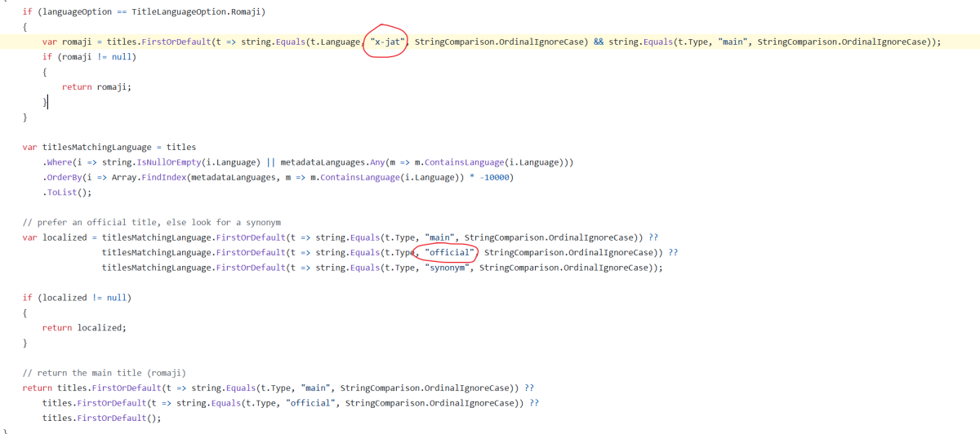The width and height of the screenshot is (980, 434).
Task: Click the 'var titlesMatchingLanguage' declaration
Action: click(x=87, y=147)
